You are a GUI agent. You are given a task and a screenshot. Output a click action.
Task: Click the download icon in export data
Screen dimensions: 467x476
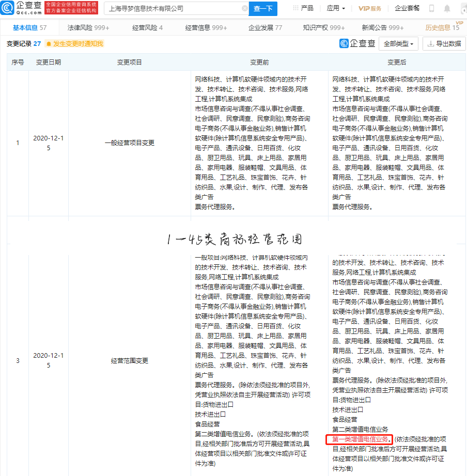click(430, 44)
